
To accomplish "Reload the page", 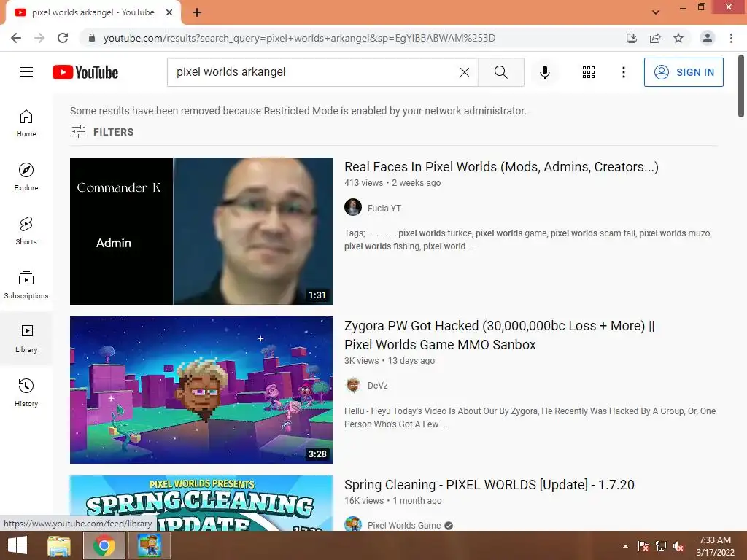I will (x=63, y=38).
